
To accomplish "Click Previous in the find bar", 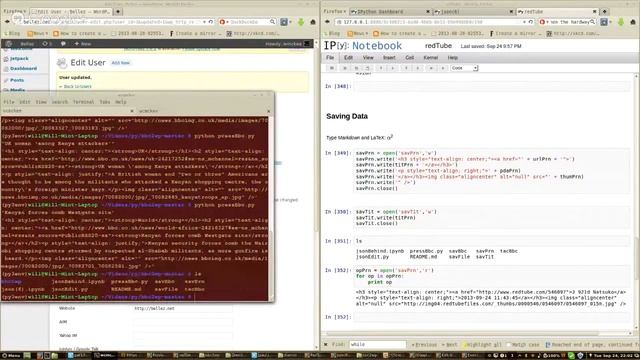I will [x=424, y=344].
